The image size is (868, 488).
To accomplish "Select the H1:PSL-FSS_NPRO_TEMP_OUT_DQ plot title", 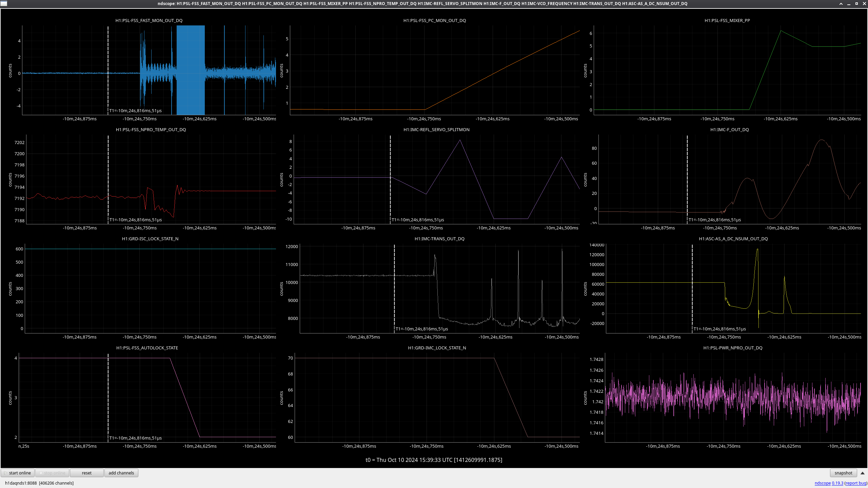I will [x=151, y=129].
